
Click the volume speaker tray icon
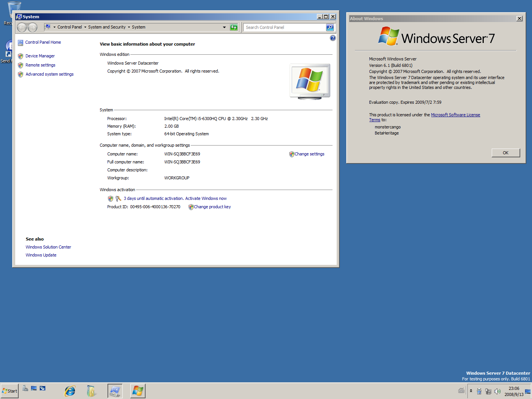click(x=497, y=391)
